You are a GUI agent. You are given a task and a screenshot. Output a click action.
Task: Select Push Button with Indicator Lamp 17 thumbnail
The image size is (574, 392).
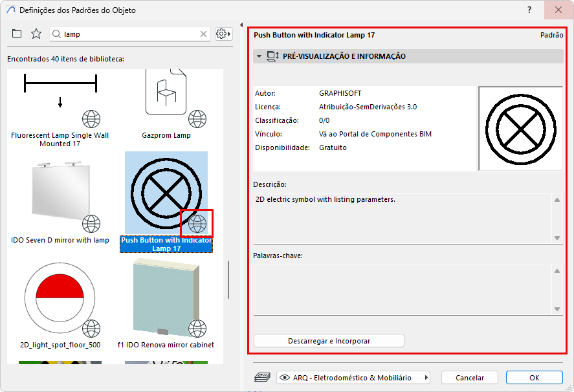click(x=166, y=192)
